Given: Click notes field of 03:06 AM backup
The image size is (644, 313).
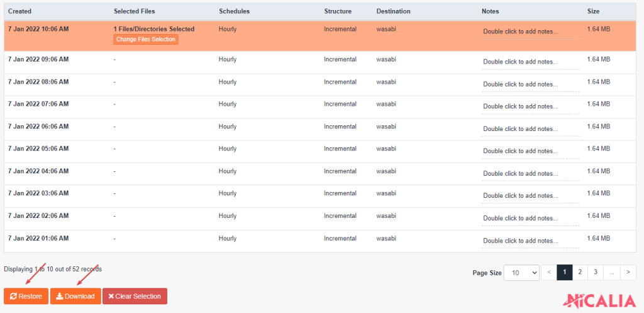Looking at the screenshot, I should point(521,196).
